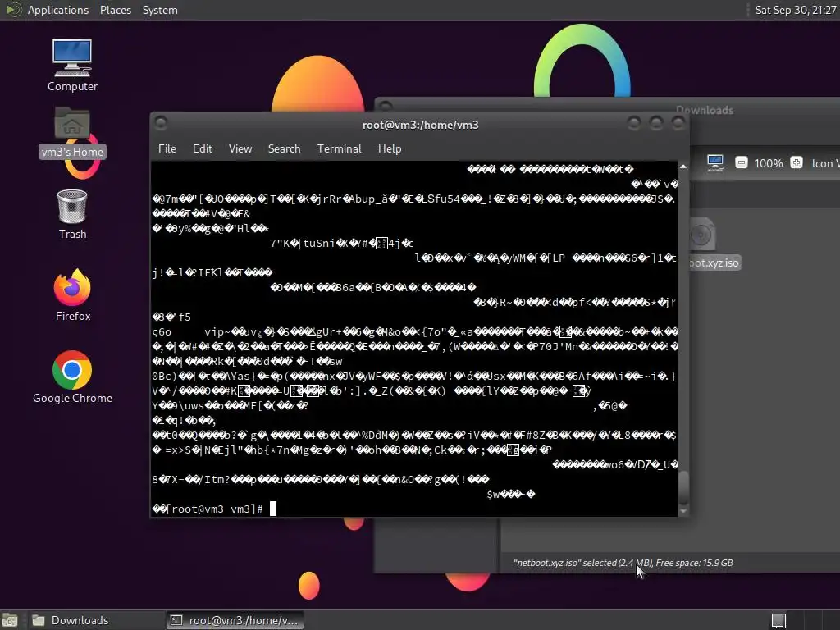
Task: Open the Computer desktop icon
Action: [72, 66]
